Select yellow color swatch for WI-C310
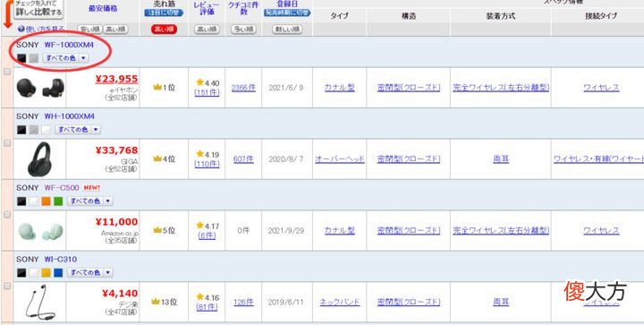 coord(46,273)
